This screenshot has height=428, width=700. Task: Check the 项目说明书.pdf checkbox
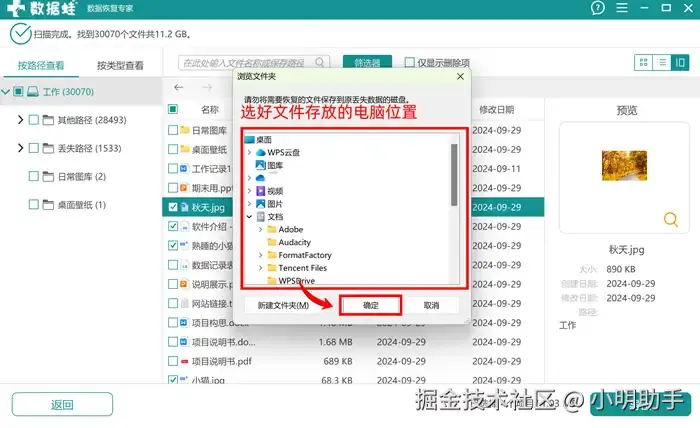point(173,361)
